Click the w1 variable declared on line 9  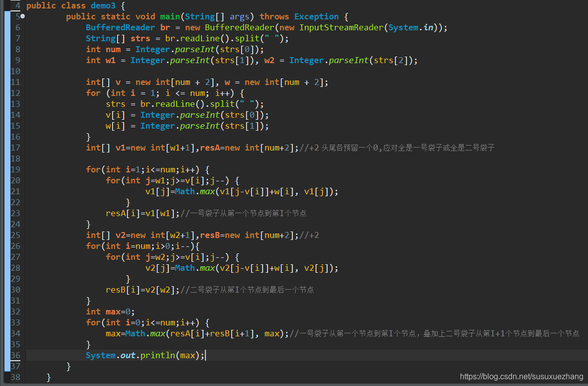[x=111, y=60]
